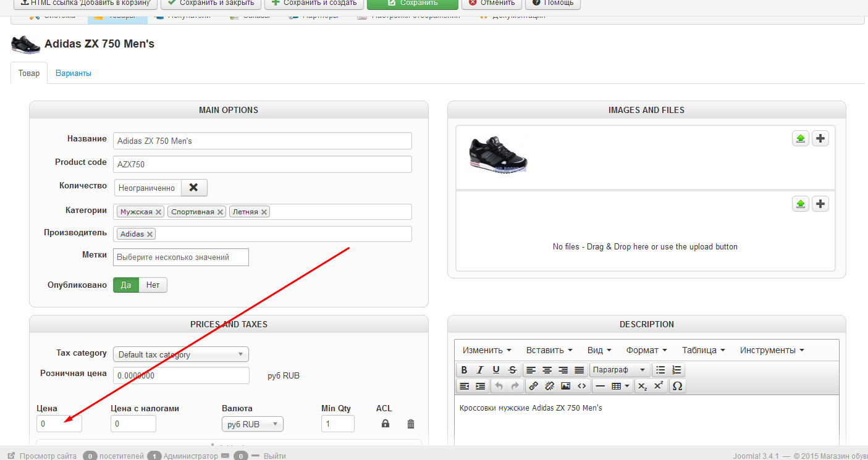The width and height of the screenshot is (868, 460).
Task: Open the Таблица editor menu
Action: tap(704, 350)
